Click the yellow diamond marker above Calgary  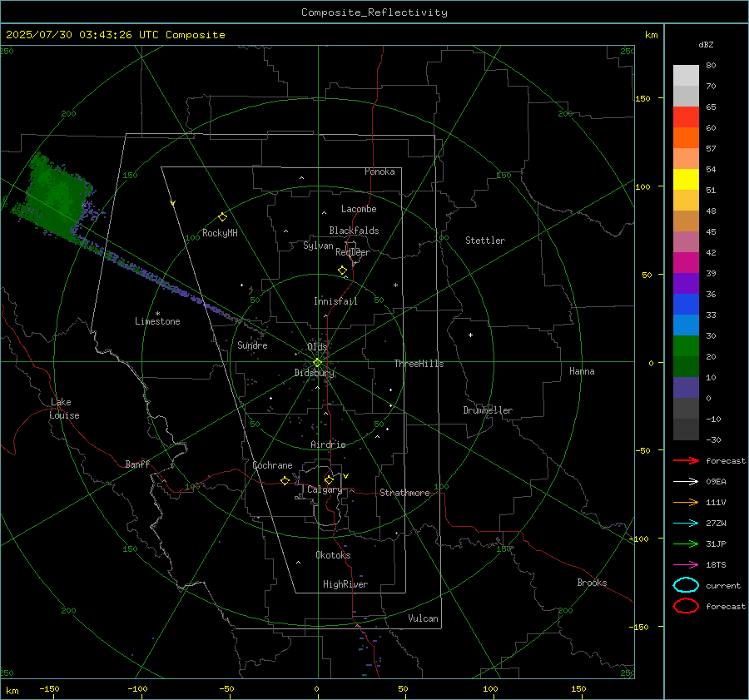tap(329, 479)
